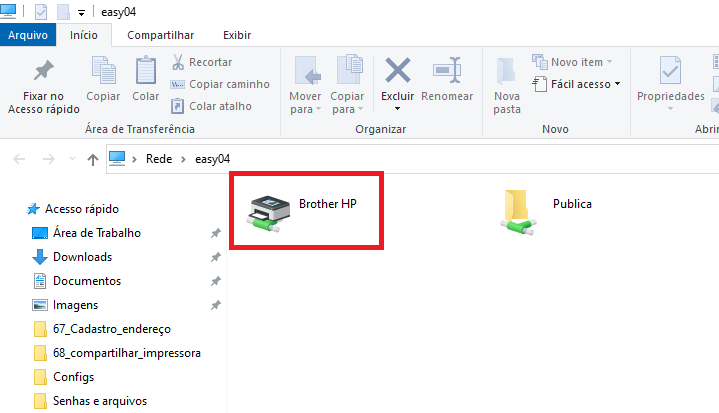
Task: Select the Publica shared folder
Action: pyautogui.click(x=546, y=212)
